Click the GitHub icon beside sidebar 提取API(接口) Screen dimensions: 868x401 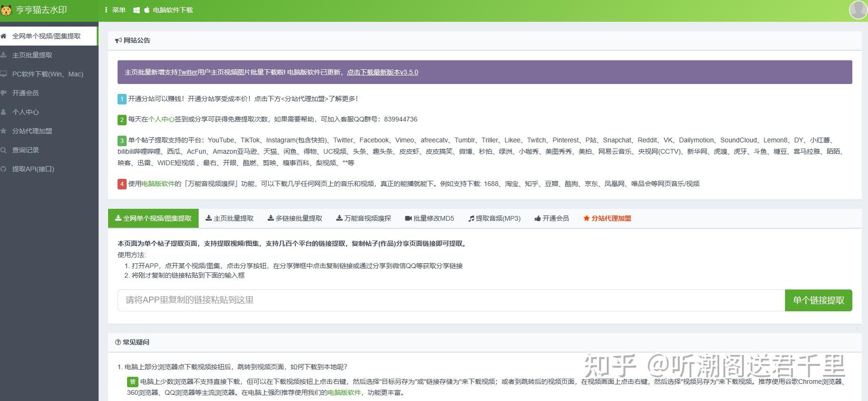coord(3,169)
